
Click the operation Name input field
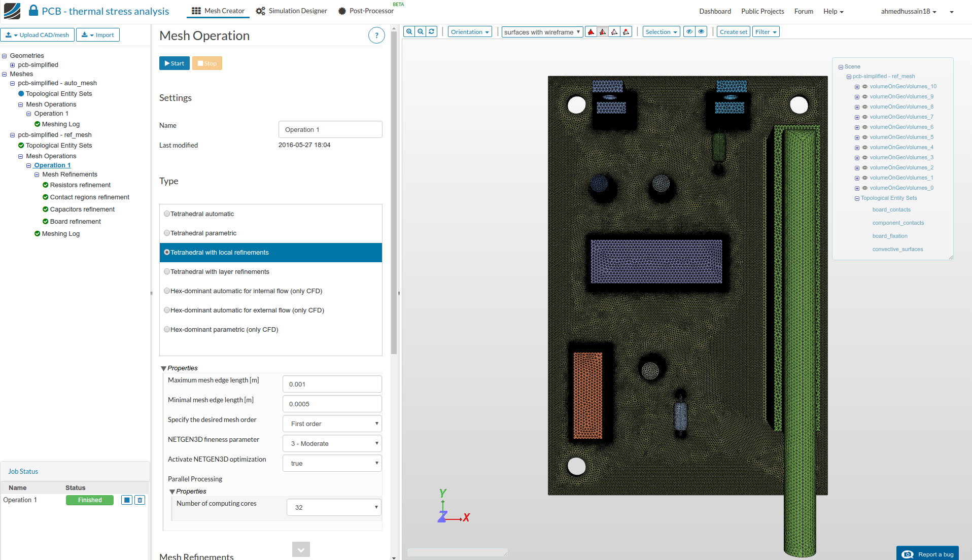click(330, 129)
